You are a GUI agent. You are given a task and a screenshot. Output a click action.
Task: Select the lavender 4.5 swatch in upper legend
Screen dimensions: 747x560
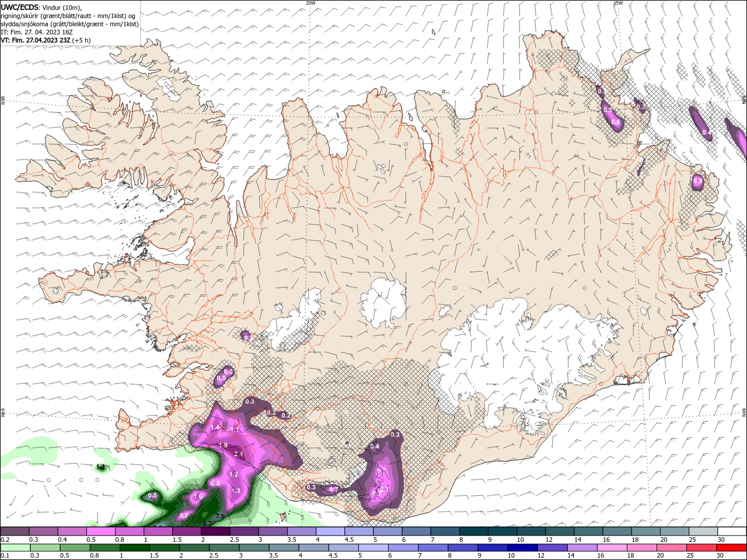[359, 531]
